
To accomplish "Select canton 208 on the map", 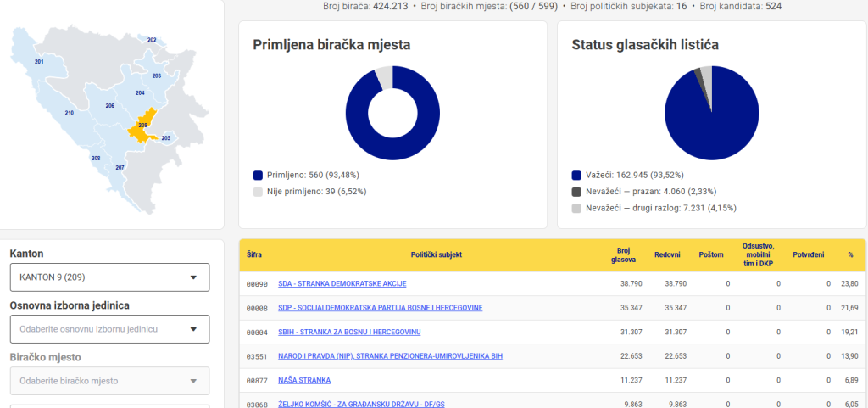I will coord(96,159).
